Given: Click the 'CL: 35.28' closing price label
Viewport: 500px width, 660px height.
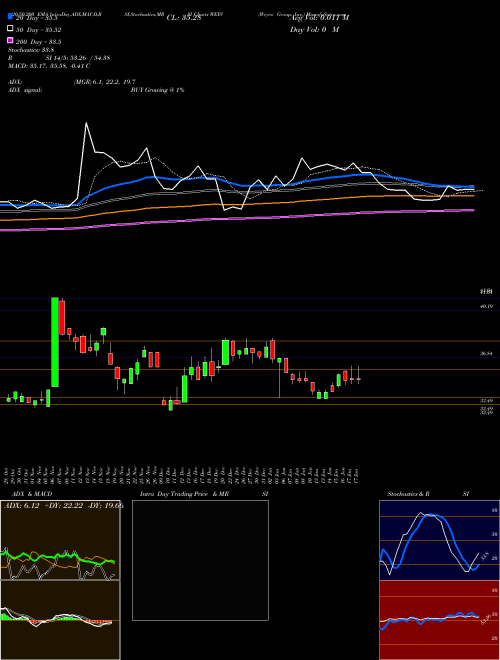Looking at the screenshot, I should (x=184, y=18).
